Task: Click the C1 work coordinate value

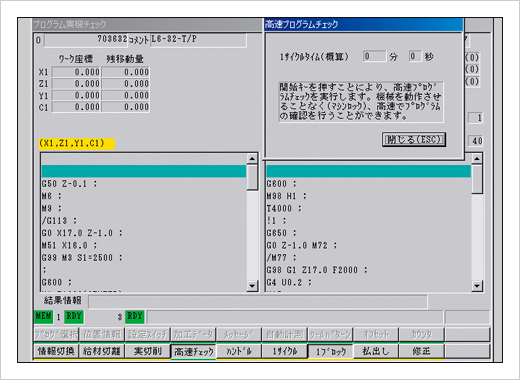Action: (x=76, y=107)
